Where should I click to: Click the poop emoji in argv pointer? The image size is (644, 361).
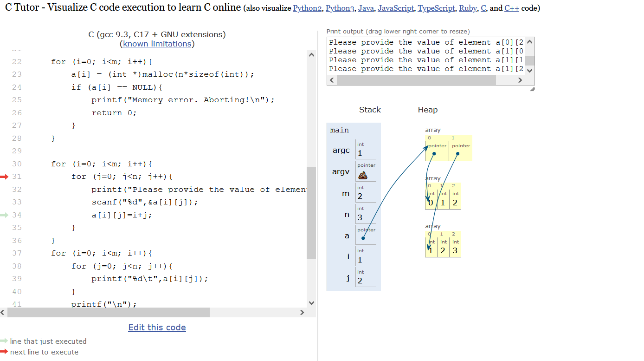363,175
